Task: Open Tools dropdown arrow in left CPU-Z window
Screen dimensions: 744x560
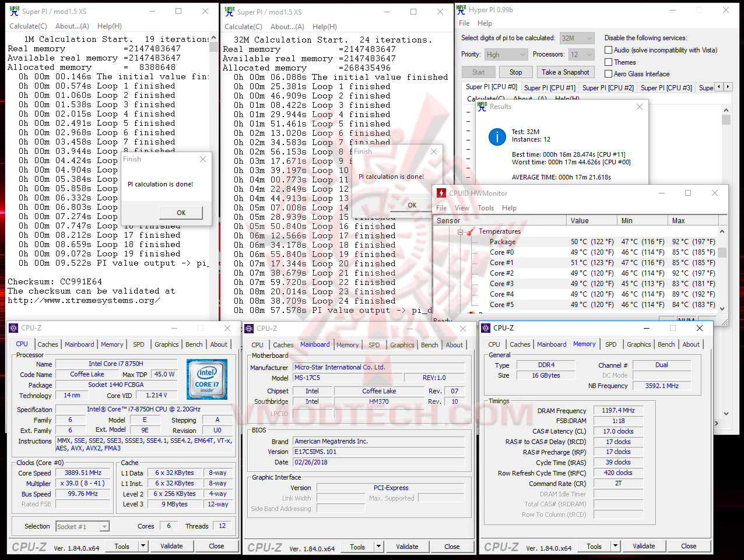Action: [x=143, y=546]
